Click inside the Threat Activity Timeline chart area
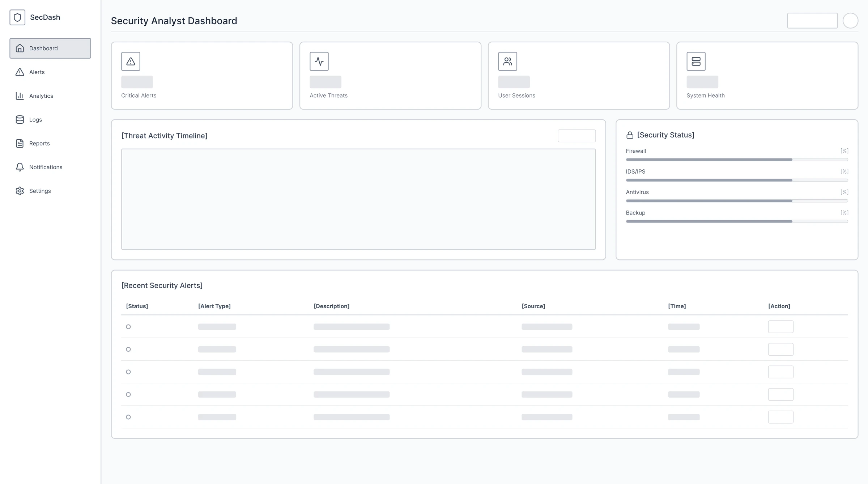This screenshot has height=484, width=868. 358,199
